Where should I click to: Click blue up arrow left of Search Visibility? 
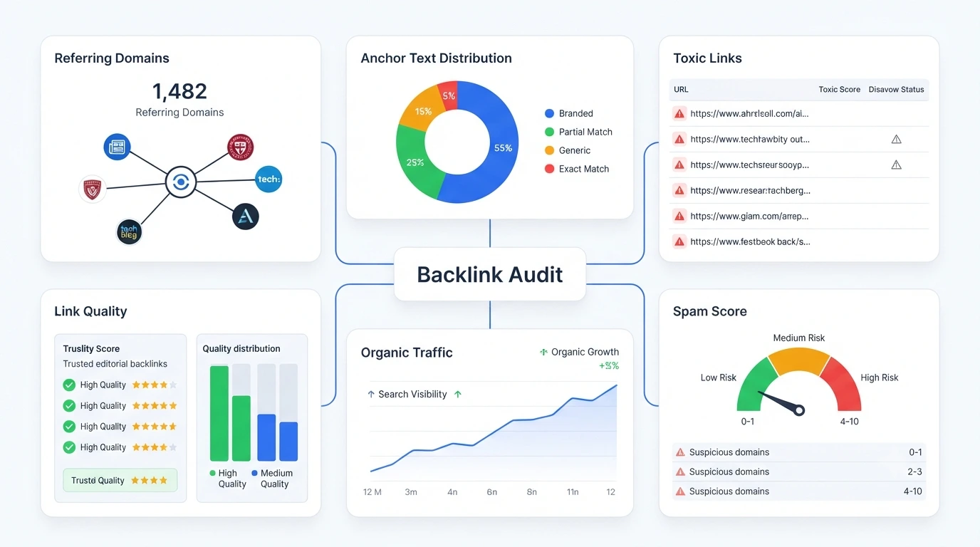click(371, 394)
